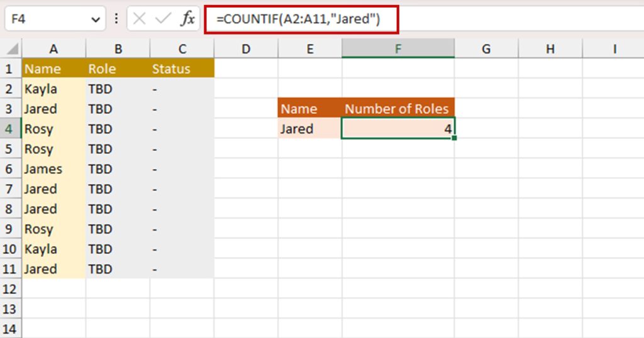Select cell A11 containing Jared
Image resolution: width=644 pixels, height=338 pixels.
click(x=54, y=269)
